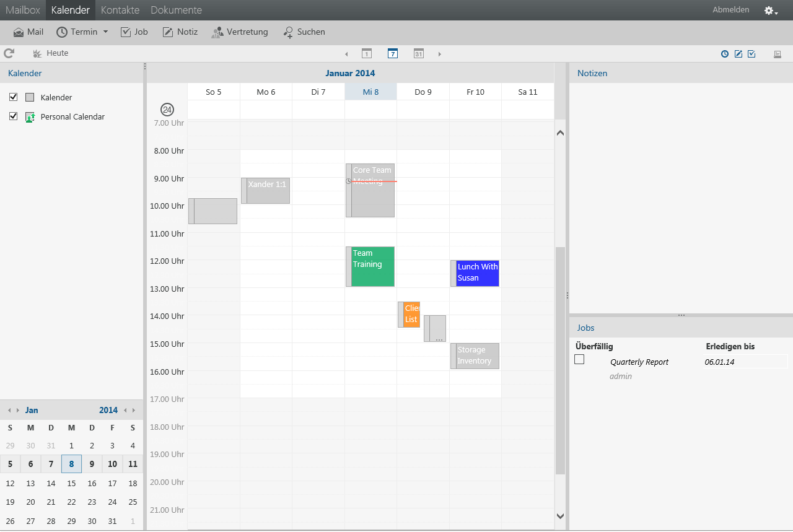Click previous month arrow beside Jan
The image size is (793, 532).
click(x=9, y=410)
